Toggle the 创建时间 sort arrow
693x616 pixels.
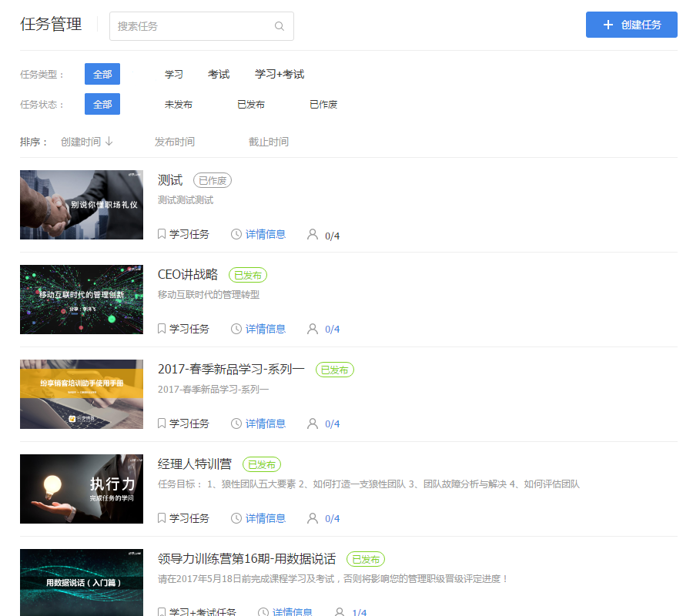pos(109,142)
